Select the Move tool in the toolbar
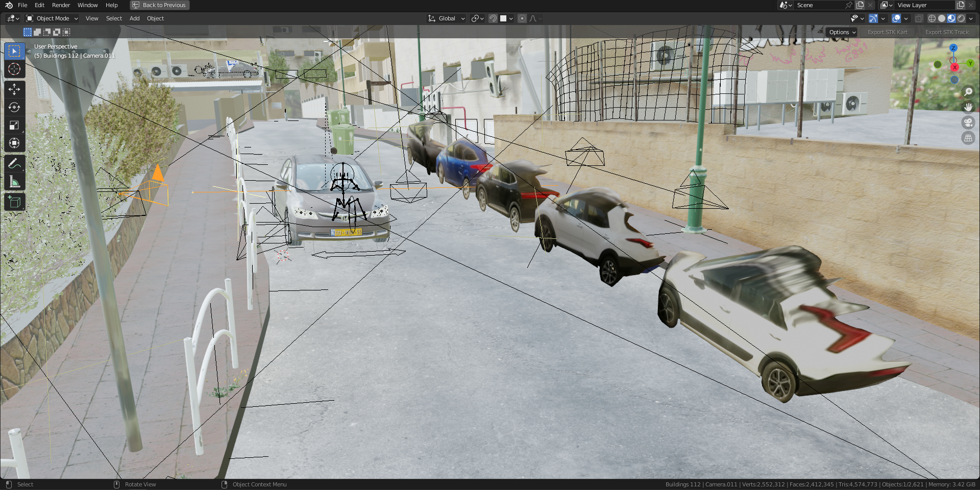 click(14, 89)
